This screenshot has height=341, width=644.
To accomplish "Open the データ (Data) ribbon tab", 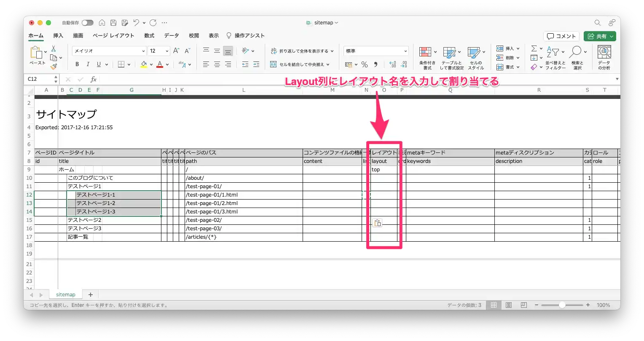I will click(x=172, y=36).
